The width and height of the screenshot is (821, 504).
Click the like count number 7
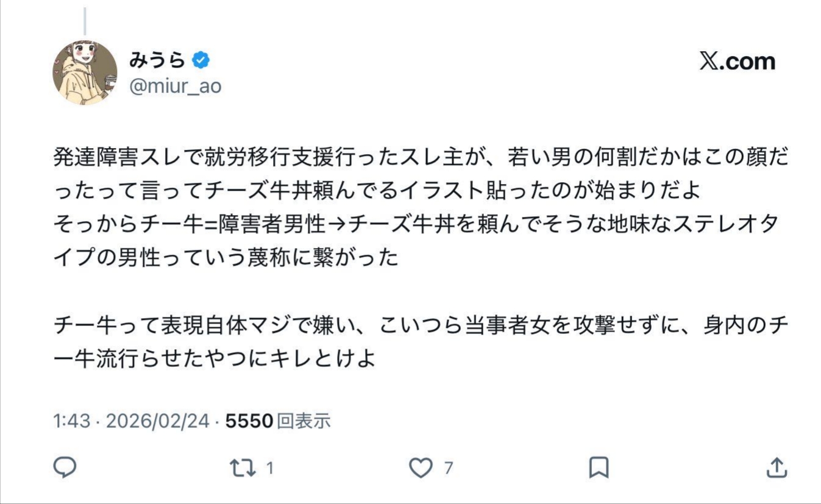pyautogui.click(x=449, y=468)
